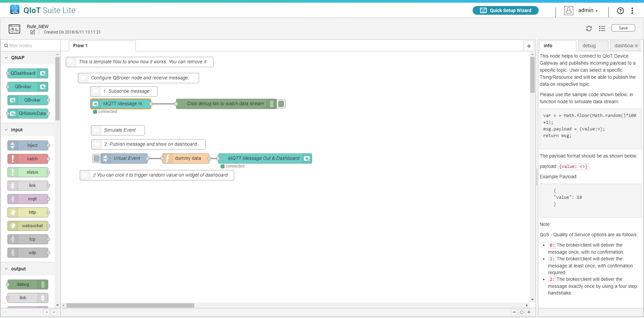Switch to the debug tab
Screen dimensions: 644x318
point(589,46)
